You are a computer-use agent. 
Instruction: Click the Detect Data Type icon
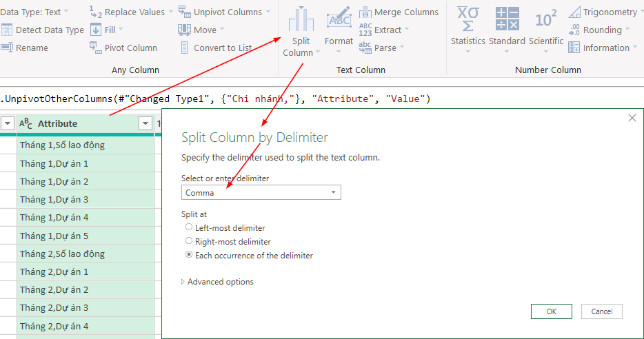coord(7,30)
